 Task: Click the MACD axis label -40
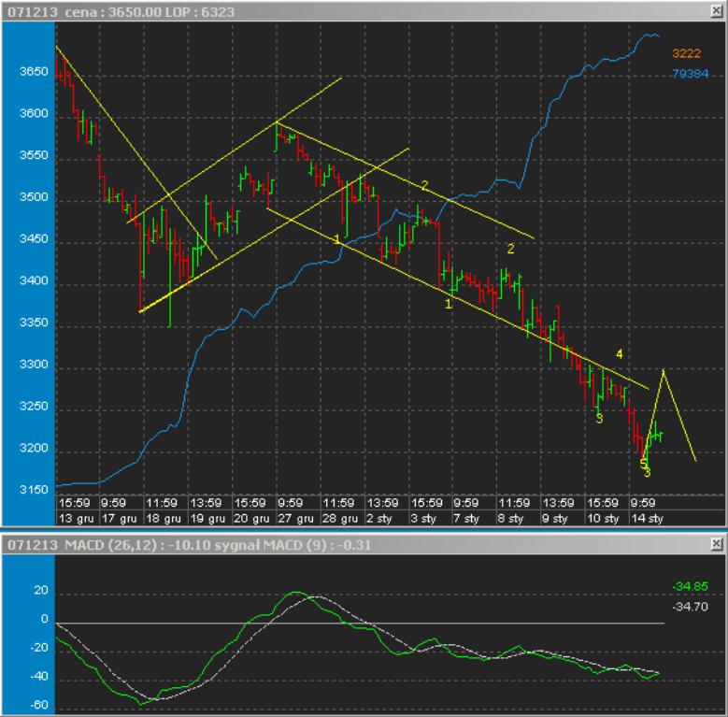pos(39,676)
